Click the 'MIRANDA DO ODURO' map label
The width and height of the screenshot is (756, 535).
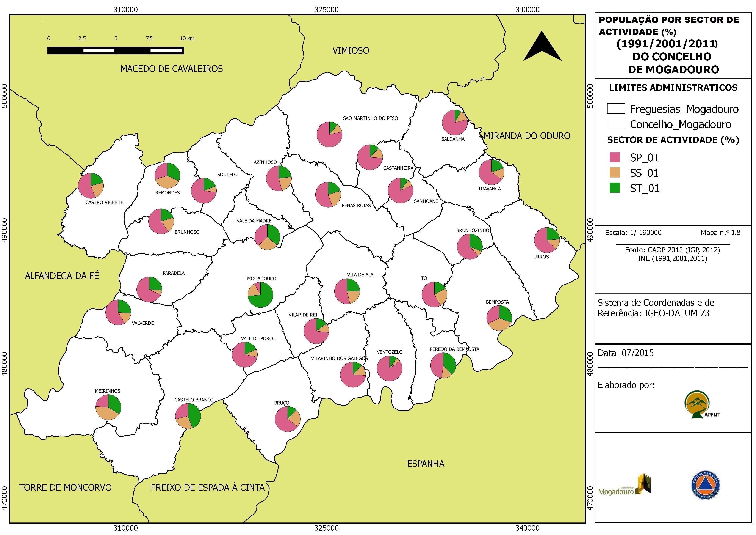[527, 136]
